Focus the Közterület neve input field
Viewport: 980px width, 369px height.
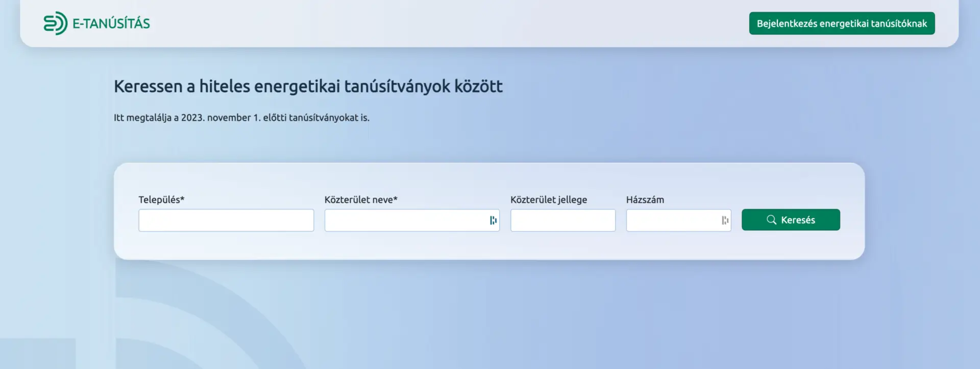click(412, 220)
